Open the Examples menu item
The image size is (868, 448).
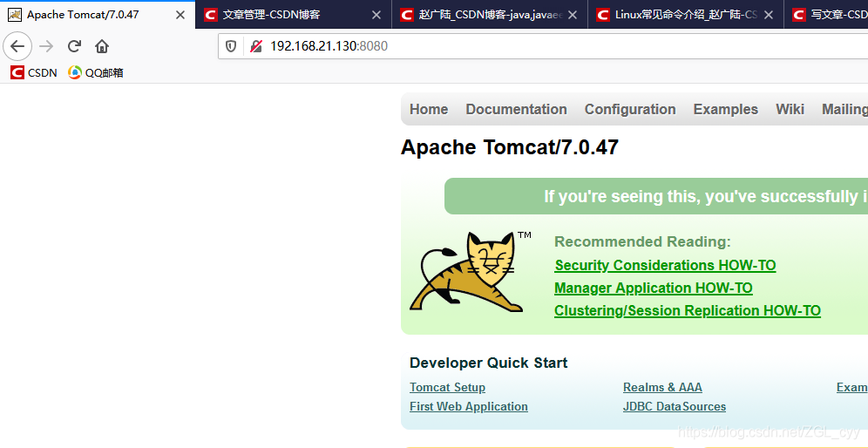[x=726, y=110]
